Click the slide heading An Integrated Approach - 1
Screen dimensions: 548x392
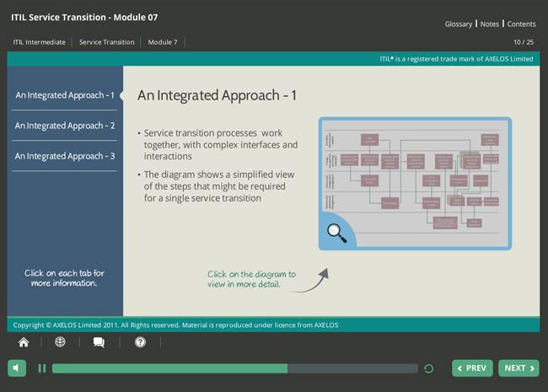coord(217,95)
